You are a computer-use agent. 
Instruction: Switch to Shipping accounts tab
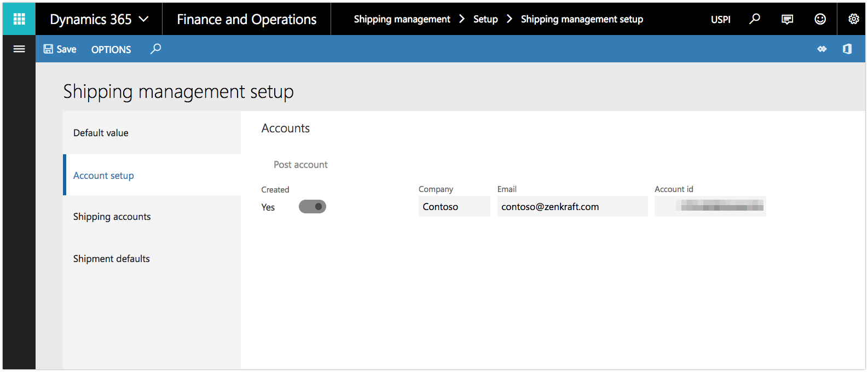tap(112, 217)
